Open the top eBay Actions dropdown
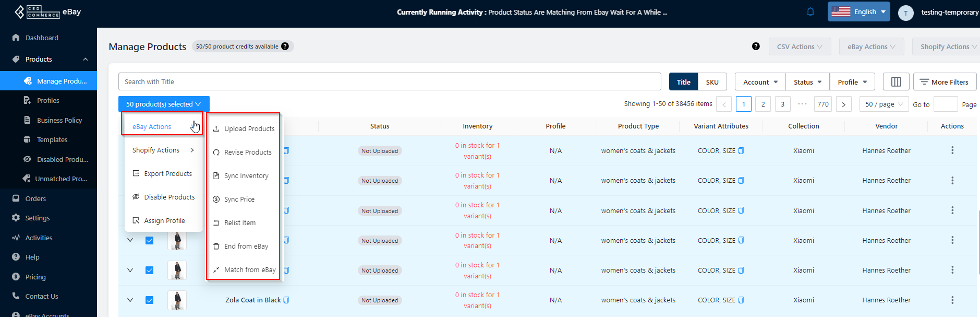The width and height of the screenshot is (980, 317). coord(871,46)
